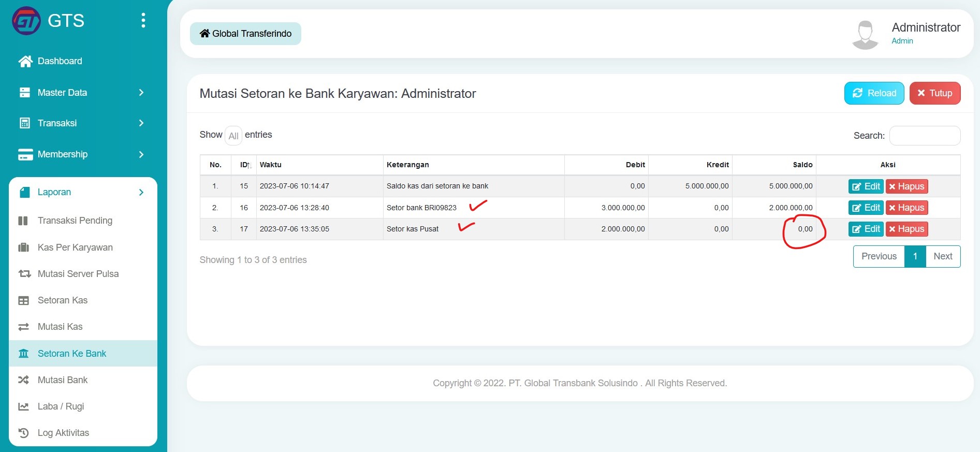
Task: Click the GTS logo icon
Action: click(x=26, y=21)
